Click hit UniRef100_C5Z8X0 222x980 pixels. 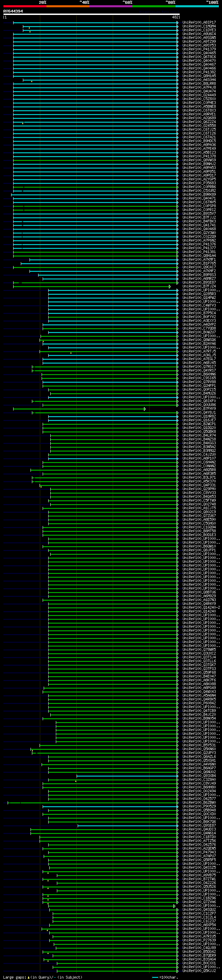tap(199, 99)
